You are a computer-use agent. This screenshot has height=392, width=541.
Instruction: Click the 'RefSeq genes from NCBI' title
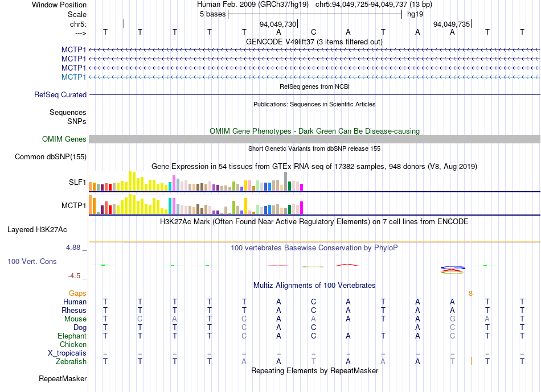point(314,86)
